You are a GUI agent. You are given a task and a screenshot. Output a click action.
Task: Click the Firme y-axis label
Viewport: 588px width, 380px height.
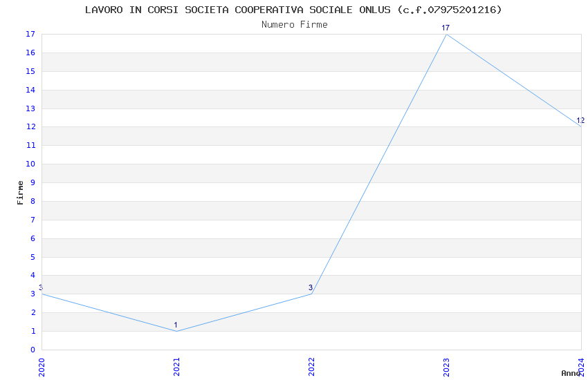coord(20,193)
